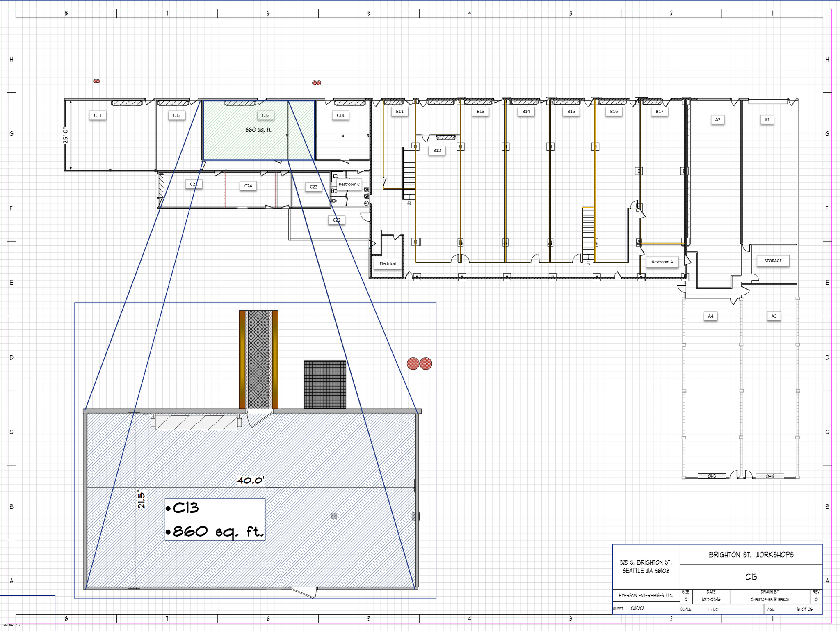This screenshot has width=840, height=631.
Task: Click the A4 room label
Action: [x=710, y=316]
